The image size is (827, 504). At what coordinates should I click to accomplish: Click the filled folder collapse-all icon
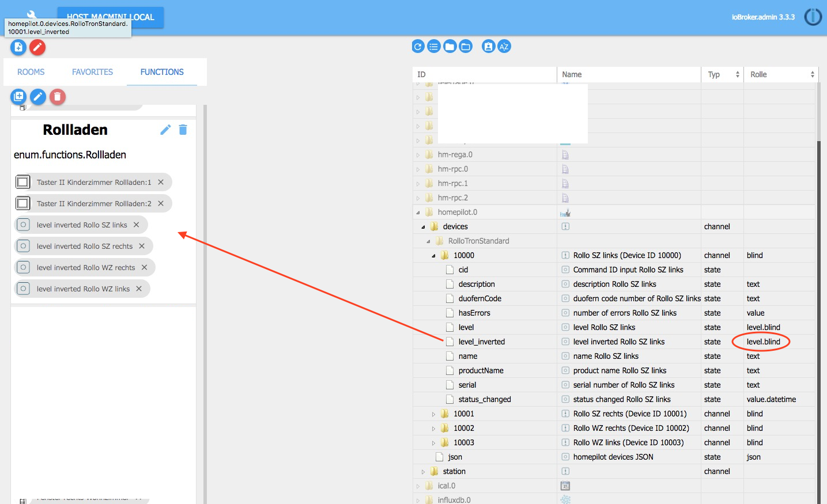tap(450, 47)
